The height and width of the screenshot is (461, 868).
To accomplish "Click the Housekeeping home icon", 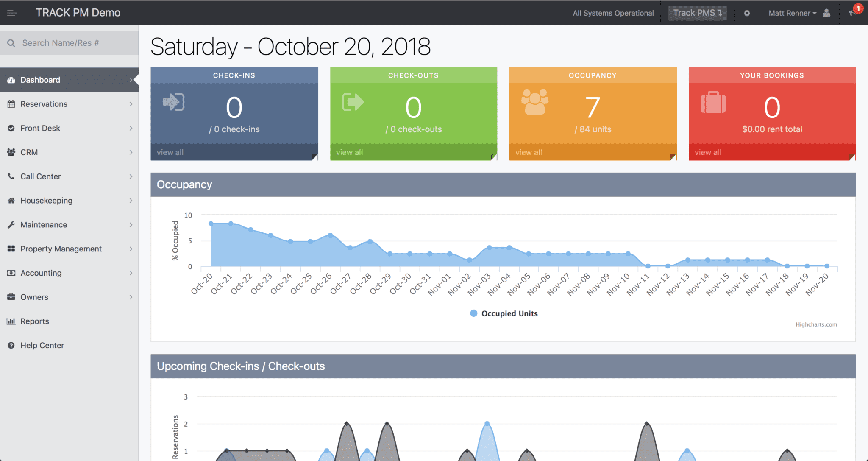I will pyautogui.click(x=11, y=201).
